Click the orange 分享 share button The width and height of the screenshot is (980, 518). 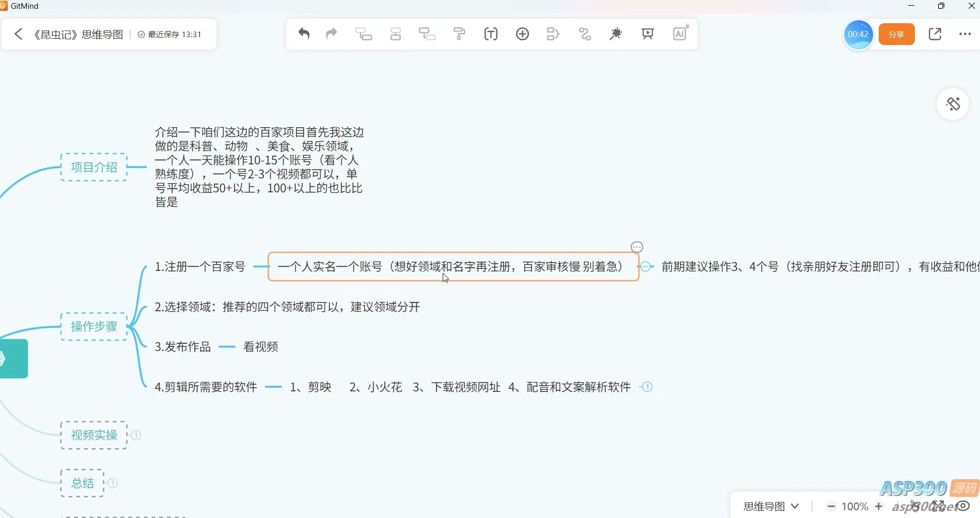point(896,34)
